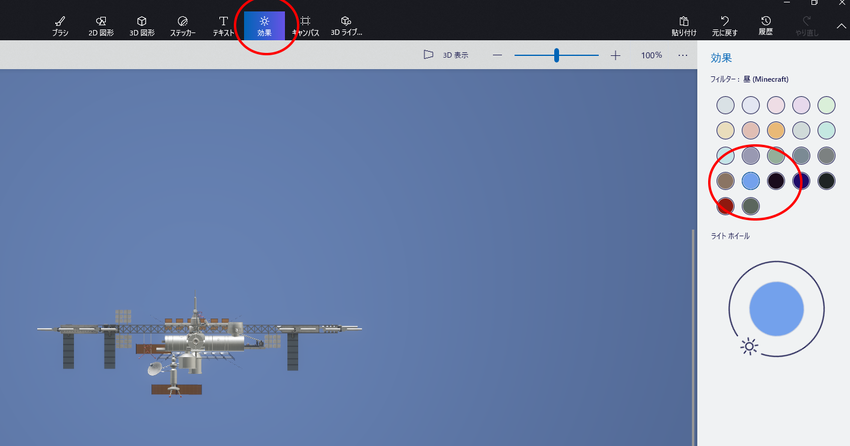The height and width of the screenshot is (446, 850).
Task: Apply the dark red filter swatch
Action: coord(725,206)
